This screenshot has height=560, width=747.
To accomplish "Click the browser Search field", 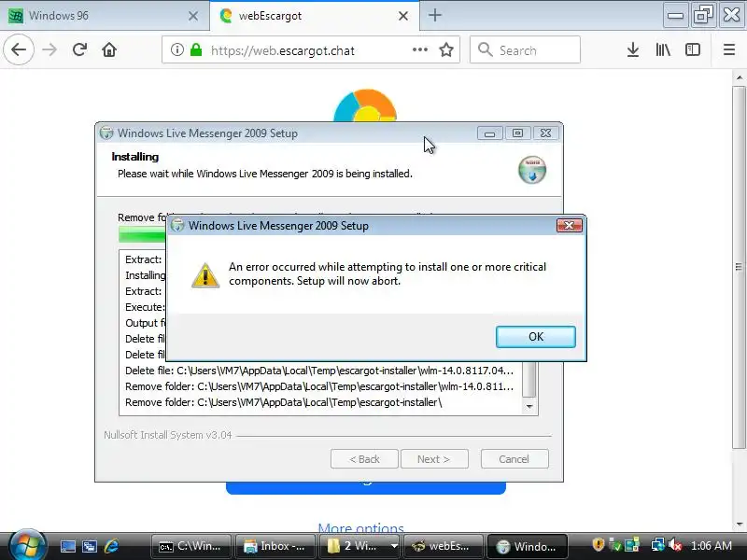I will point(525,49).
